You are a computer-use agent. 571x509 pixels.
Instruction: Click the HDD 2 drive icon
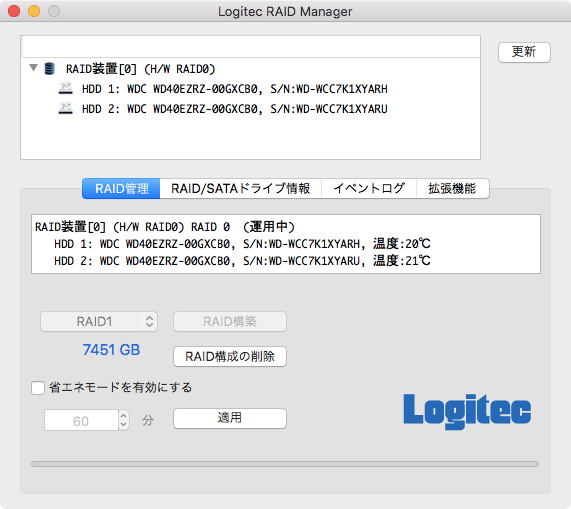pyautogui.click(x=66, y=108)
